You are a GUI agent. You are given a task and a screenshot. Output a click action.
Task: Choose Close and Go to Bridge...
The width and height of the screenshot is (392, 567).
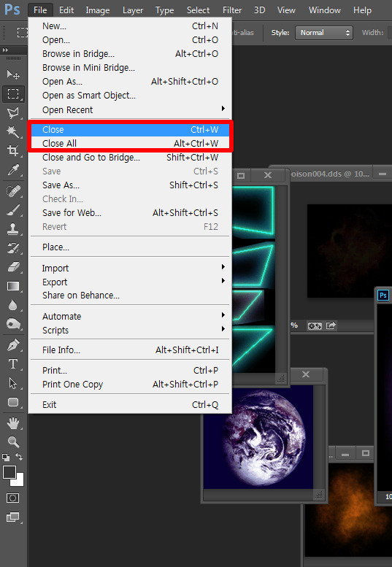pos(130,158)
